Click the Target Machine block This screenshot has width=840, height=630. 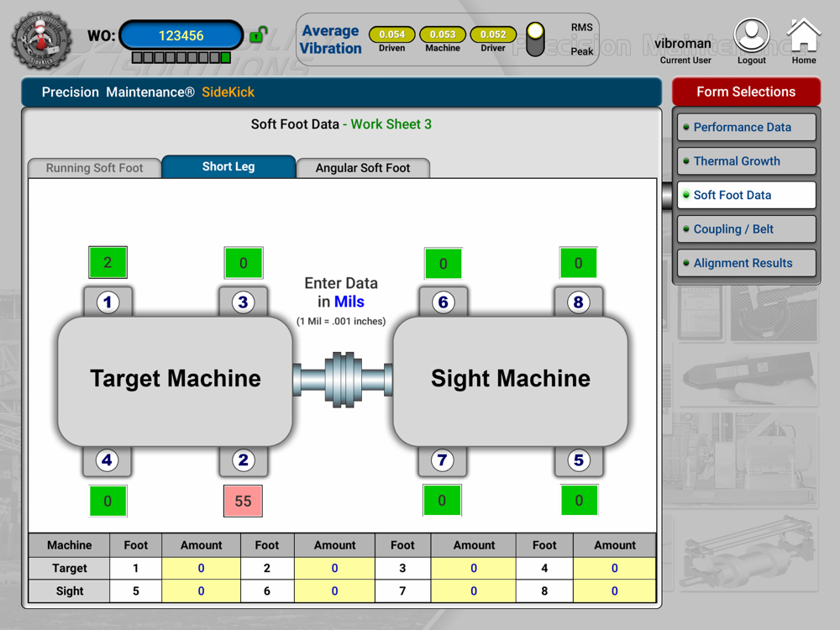[176, 381]
